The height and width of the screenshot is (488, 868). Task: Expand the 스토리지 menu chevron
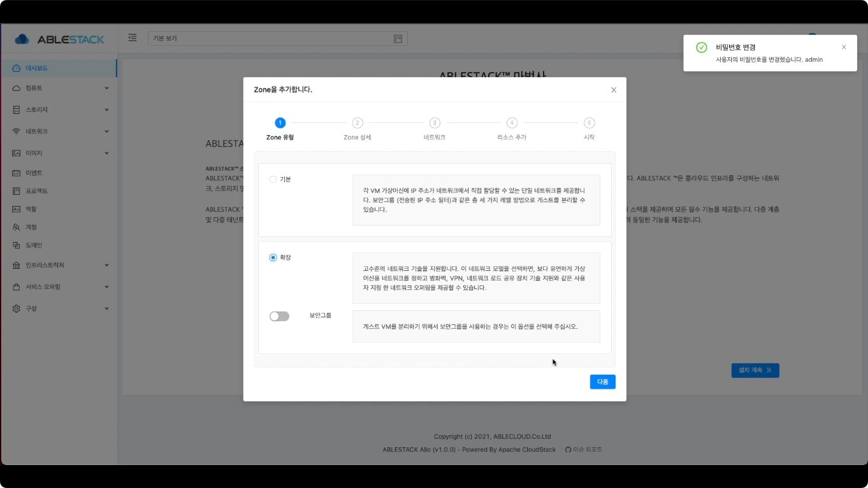(106, 110)
